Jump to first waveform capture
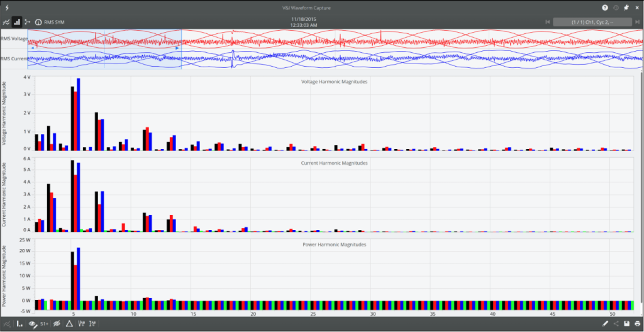Image resolution: width=644 pixels, height=332 pixels. click(x=547, y=22)
